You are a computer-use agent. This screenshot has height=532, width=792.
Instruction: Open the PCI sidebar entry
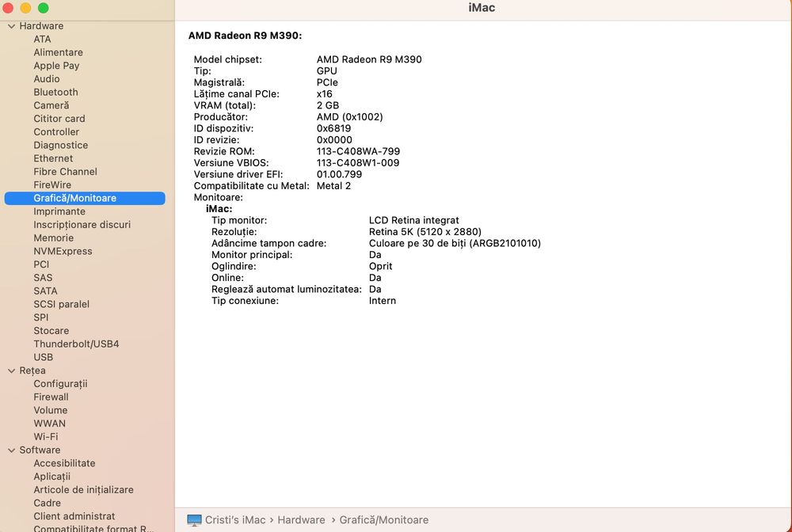[x=41, y=264]
